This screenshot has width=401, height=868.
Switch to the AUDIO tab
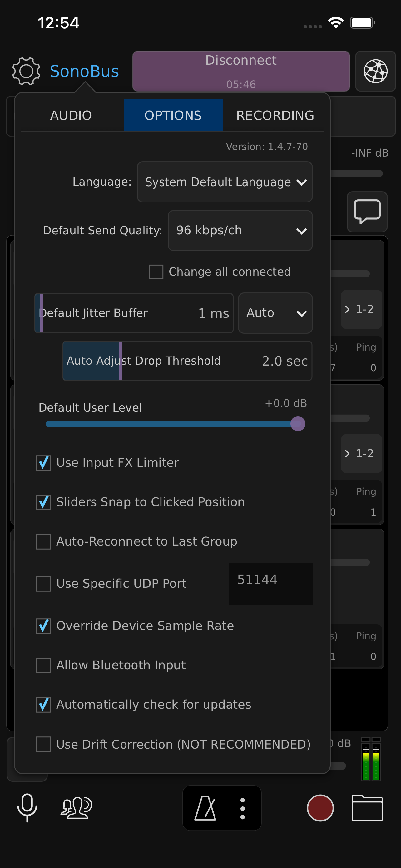coord(71,115)
